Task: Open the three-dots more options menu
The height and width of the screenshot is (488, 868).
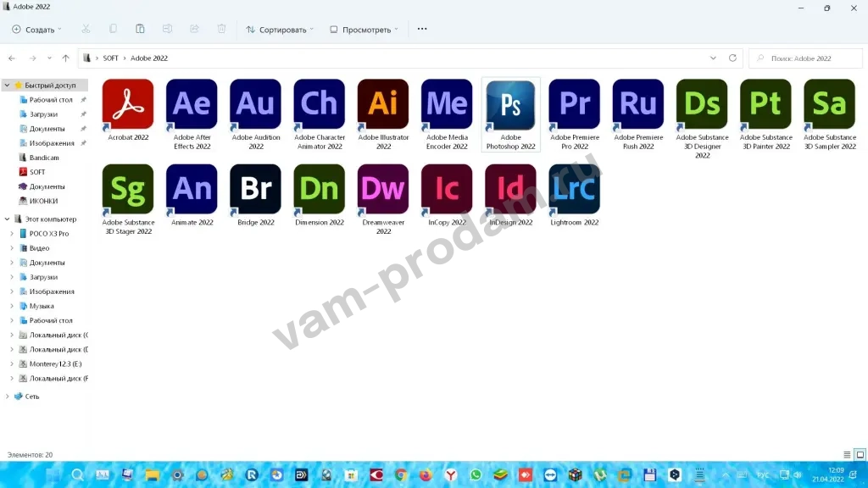Action: point(422,29)
